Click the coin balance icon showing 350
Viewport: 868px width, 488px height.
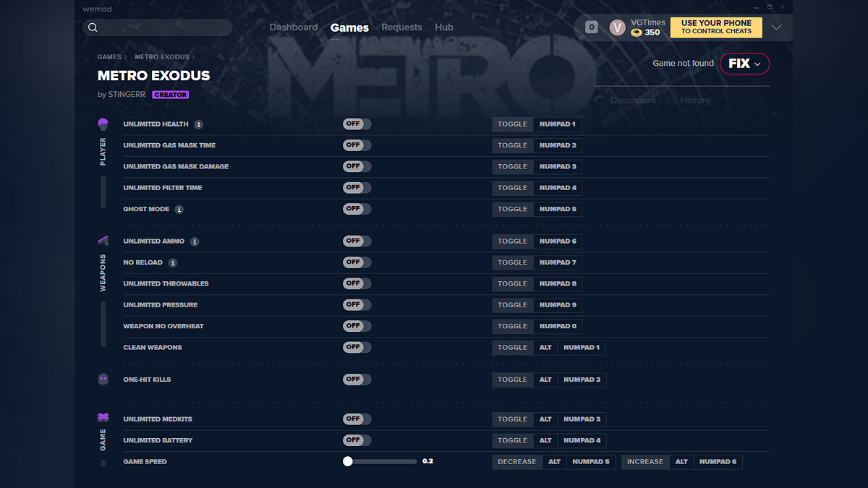637,33
